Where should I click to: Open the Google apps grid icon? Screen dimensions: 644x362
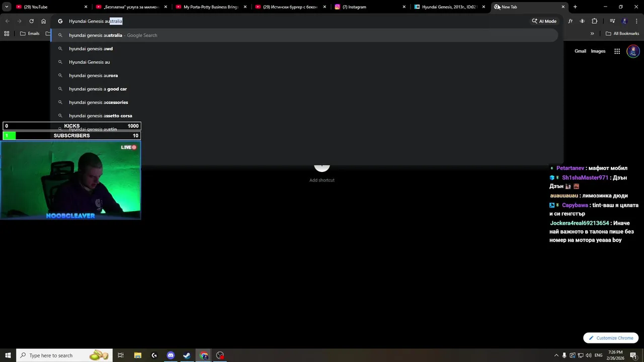point(617,51)
